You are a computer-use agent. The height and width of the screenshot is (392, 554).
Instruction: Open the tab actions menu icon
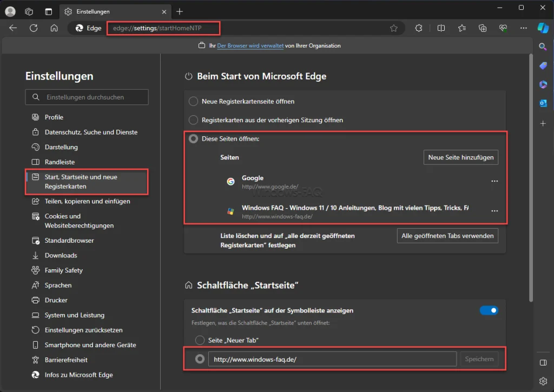coord(48,12)
